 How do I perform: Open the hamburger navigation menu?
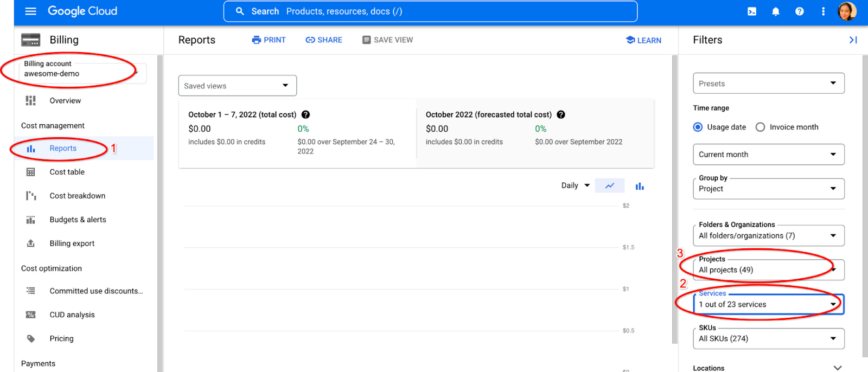30,11
